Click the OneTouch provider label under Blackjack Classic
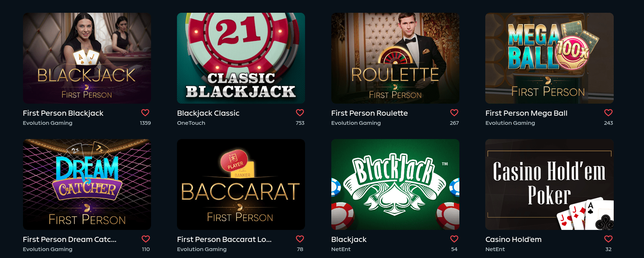Screen dimensions: 644x258 (x=190, y=123)
